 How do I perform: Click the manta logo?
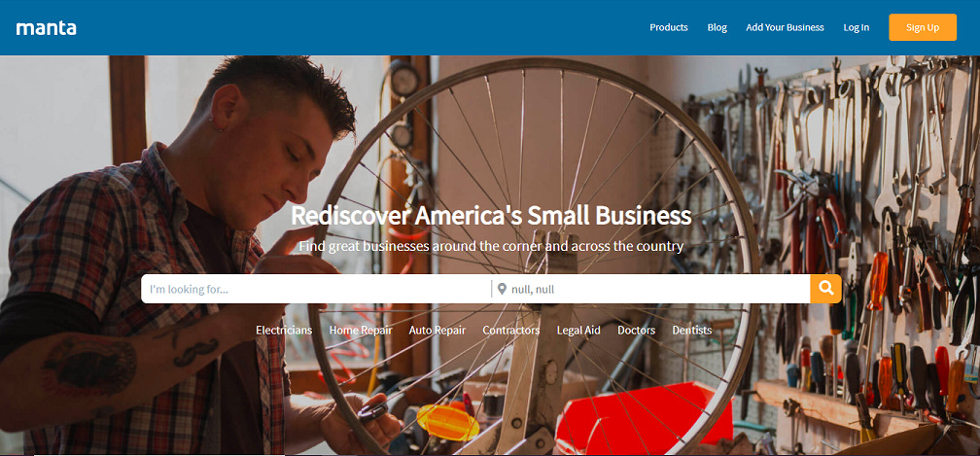point(47,28)
